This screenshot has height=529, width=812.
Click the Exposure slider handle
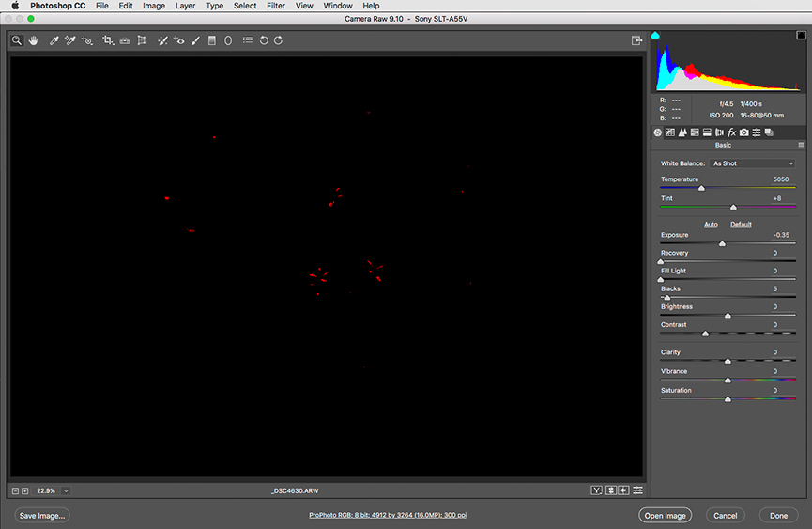click(x=722, y=243)
